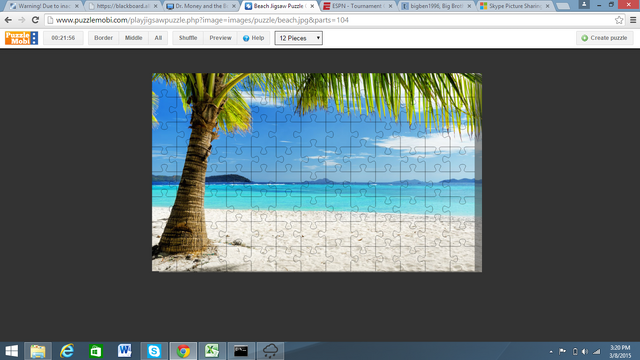Click the Puzzle Mobi logo icon
Viewport: 640px width, 360px height.
pyautogui.click(x=21, y=38)
